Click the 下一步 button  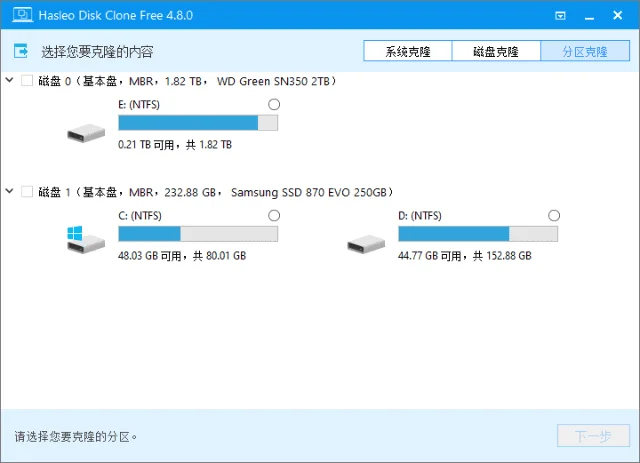tap(593, 436)
